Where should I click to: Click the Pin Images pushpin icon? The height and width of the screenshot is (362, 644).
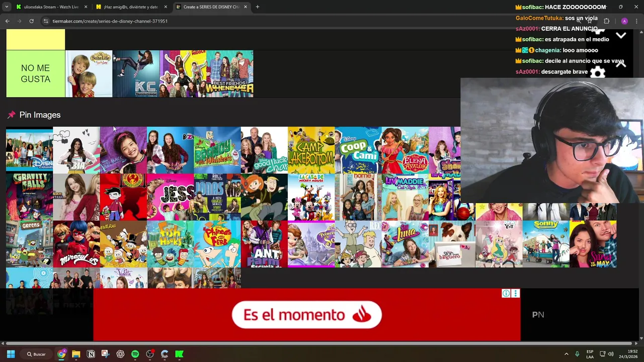tap(11, 115)
